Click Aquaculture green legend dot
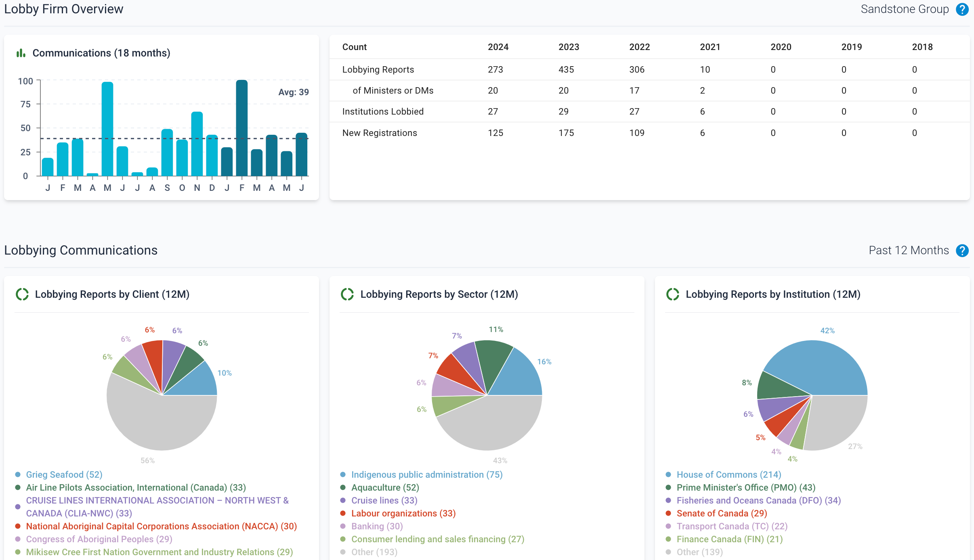 click(x=343, y=487)
